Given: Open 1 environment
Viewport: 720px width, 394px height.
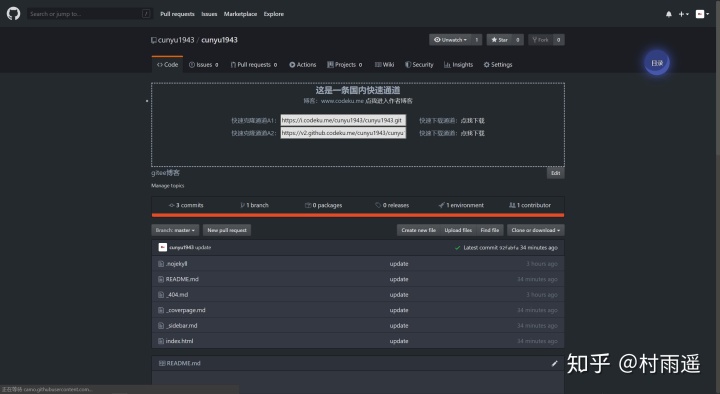Looking at the screenshot, I should 461,205.
